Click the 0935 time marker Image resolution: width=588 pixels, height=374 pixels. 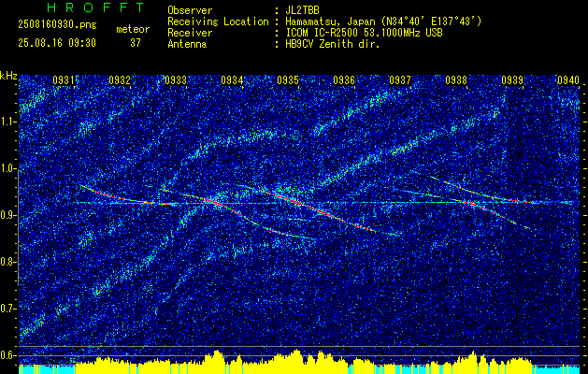pyautogui.click(x=288, y=79)
